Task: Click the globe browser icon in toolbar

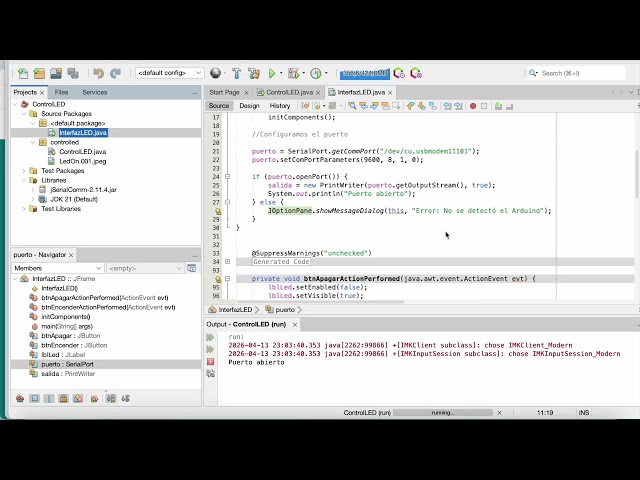Action: coord(216,73)
